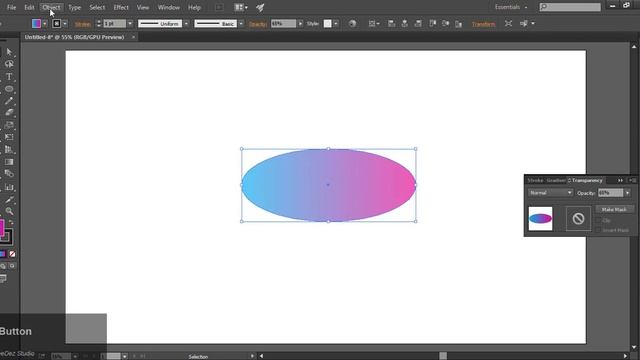Click Vertical Align Center icon
The width and height of the screenshot is (640, 360).
446,24
